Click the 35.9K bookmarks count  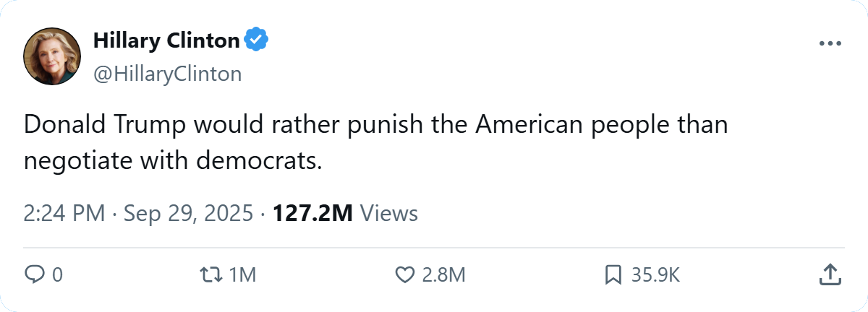pos(655,274)
